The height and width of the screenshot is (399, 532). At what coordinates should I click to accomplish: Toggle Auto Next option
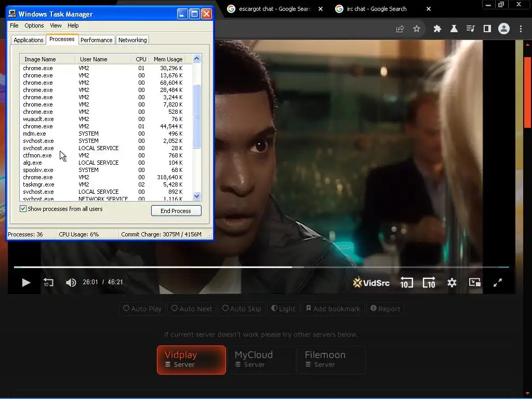192,309
